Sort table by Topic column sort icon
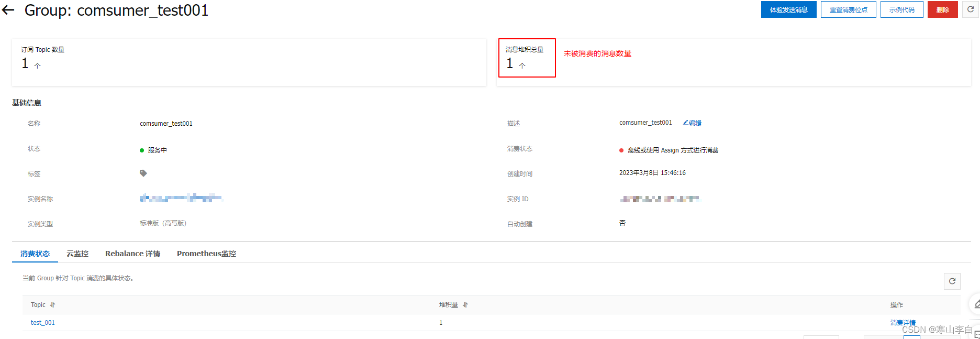The width and height of the screenshot is (980, 339). [52, 305]
